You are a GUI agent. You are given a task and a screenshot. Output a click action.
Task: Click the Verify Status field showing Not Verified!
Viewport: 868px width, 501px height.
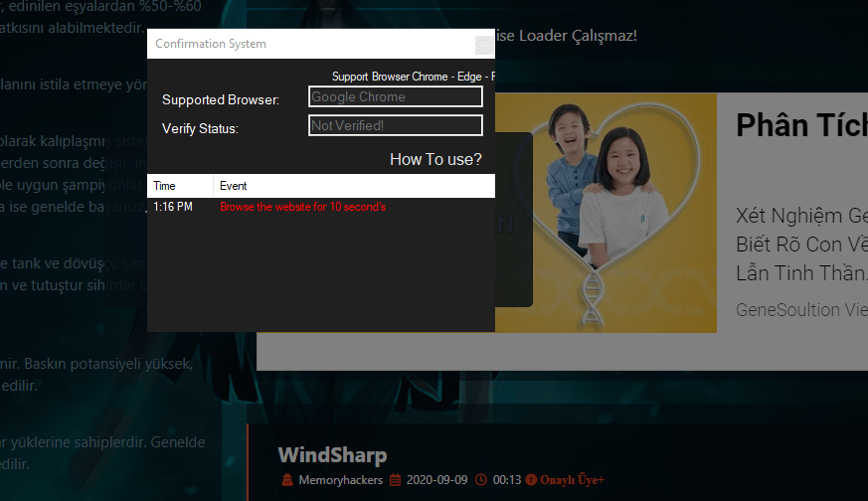[396, 125]
